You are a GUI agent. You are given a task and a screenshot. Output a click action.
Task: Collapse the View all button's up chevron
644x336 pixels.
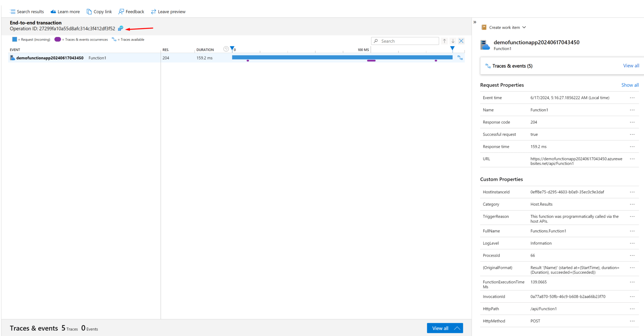point(457,328)
